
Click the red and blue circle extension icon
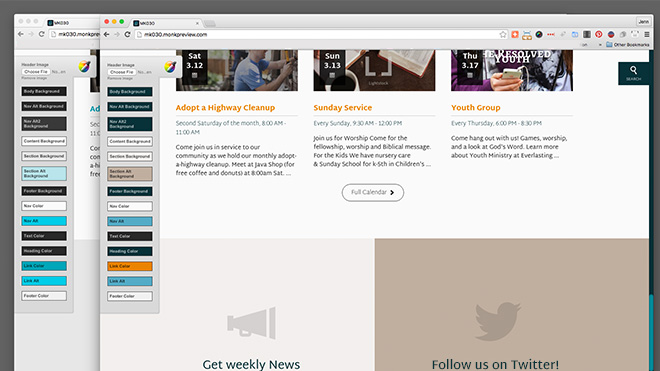tap(611, 35)
